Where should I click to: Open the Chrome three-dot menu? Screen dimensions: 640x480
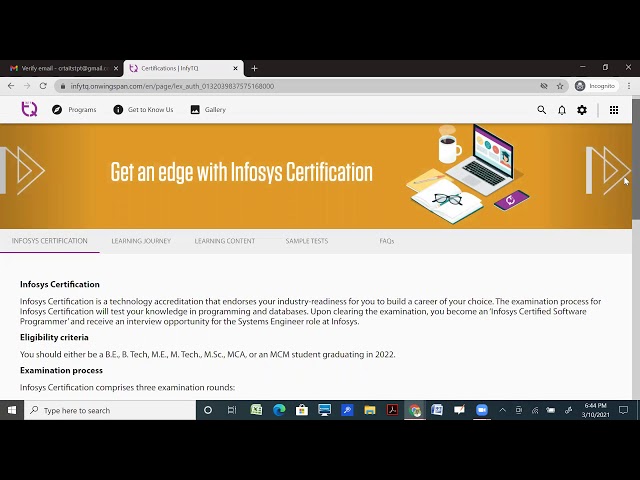[629, 86]
